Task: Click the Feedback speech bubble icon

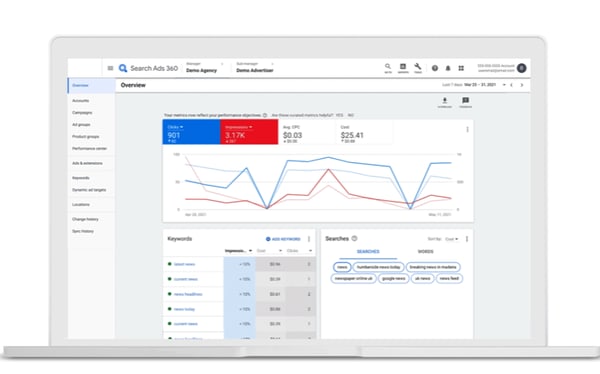Action: click(x=465, y=102)
